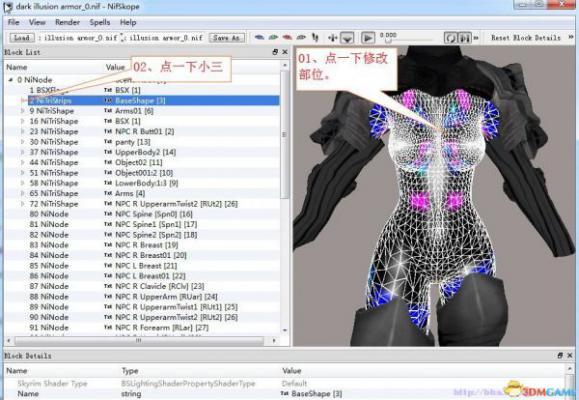
Task: Expand the 72 NiTriShape row
Action: [x=23, y=204]
